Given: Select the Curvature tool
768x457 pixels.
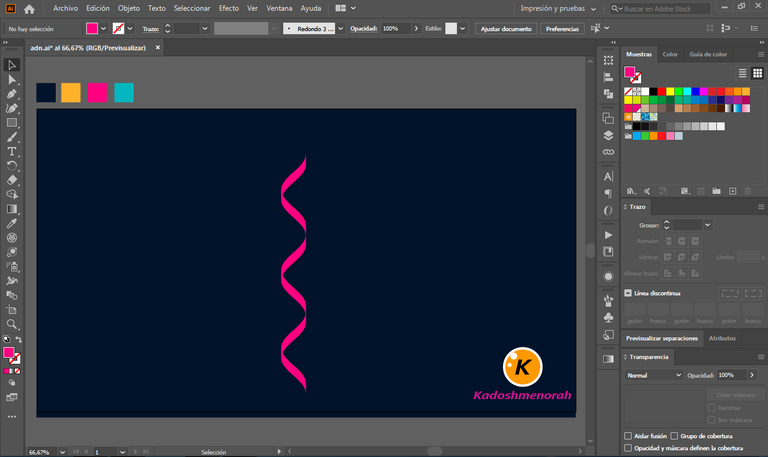Looking at the screenshot, I should coord(12,108).
